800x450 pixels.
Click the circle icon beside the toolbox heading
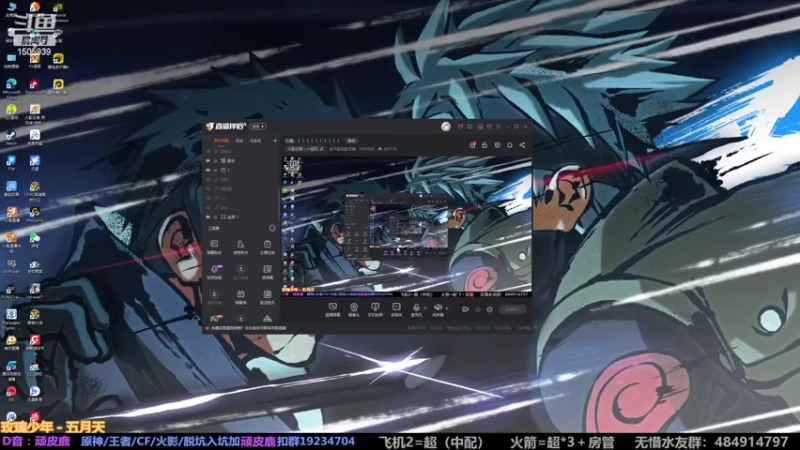(272, 228)
